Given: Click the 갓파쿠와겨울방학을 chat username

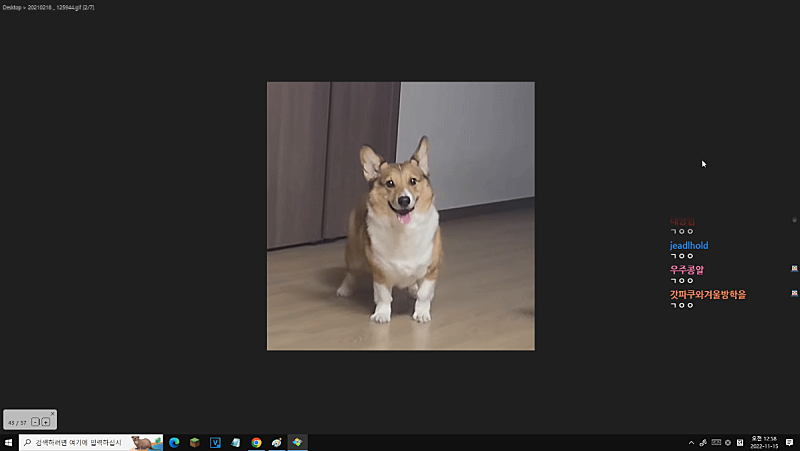Looking at the screenshot, I should 708,294.
